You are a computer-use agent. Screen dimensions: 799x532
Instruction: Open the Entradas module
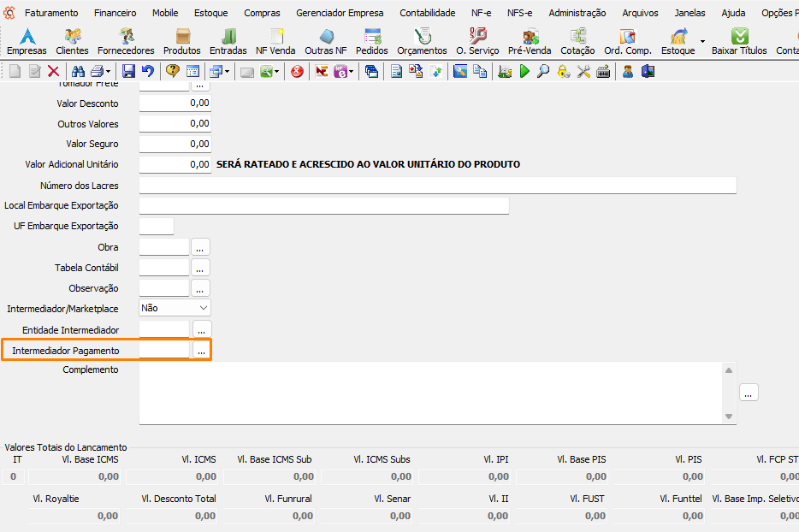228,42
